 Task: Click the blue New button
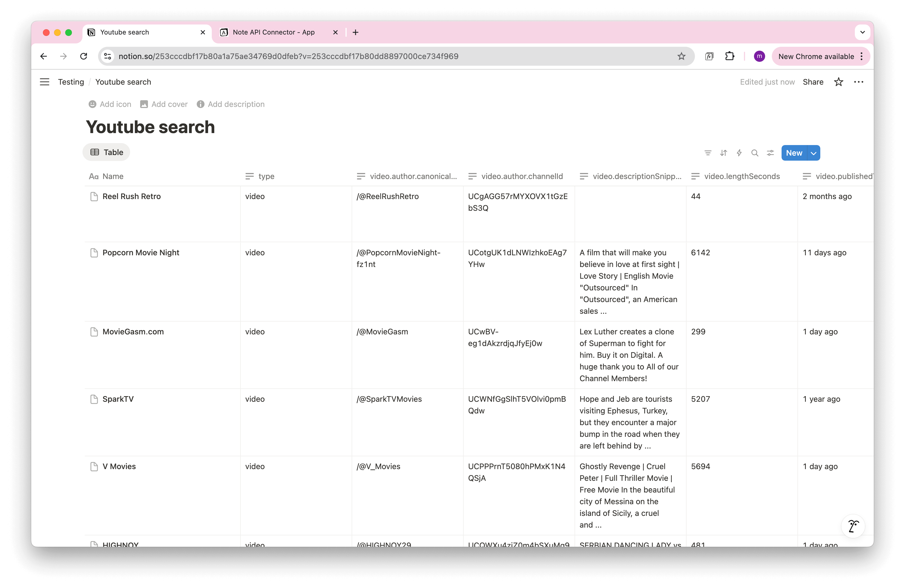794,153
